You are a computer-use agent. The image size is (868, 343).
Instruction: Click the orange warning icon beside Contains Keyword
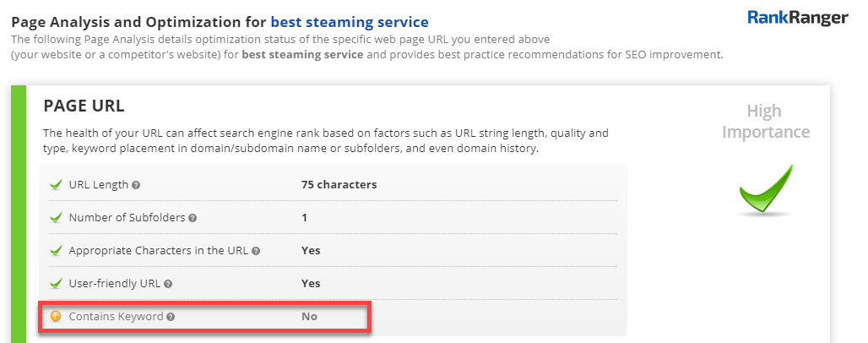click(56, 317)
